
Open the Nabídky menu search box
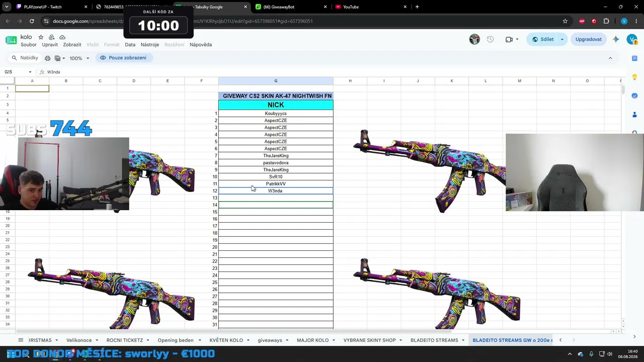click(x=25, y=58)
